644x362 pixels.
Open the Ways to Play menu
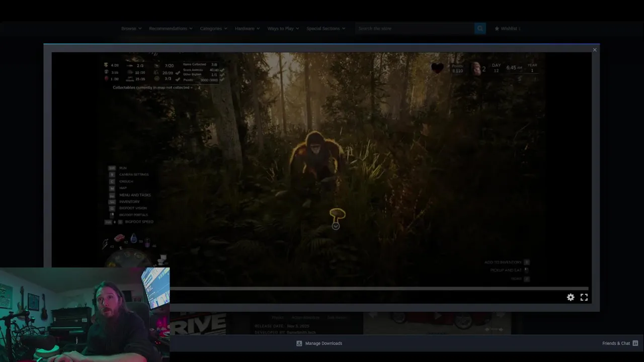283,29
